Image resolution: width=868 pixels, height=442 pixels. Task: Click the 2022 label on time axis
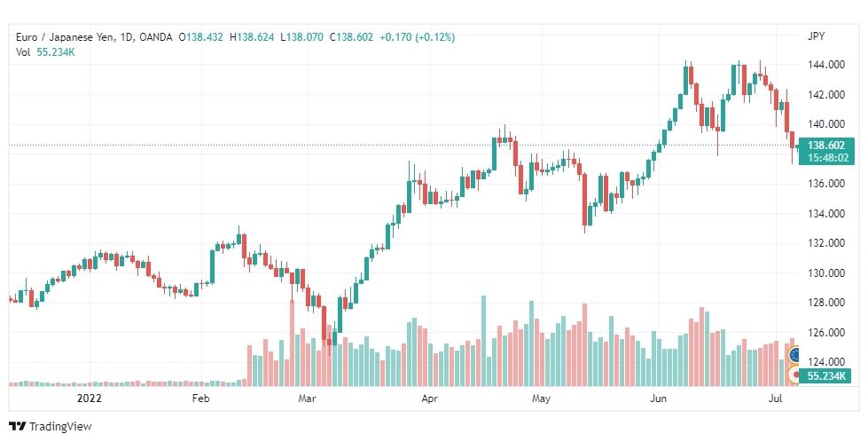(x=90, y=399)
